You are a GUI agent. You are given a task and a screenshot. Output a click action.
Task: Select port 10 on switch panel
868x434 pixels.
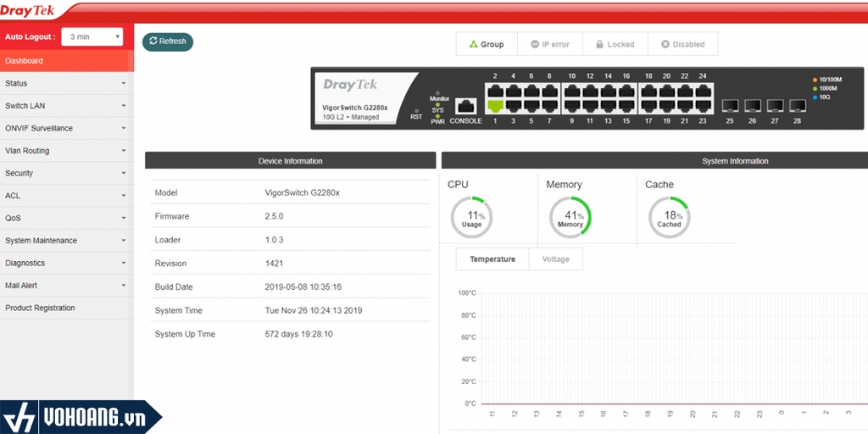point(572,91)
